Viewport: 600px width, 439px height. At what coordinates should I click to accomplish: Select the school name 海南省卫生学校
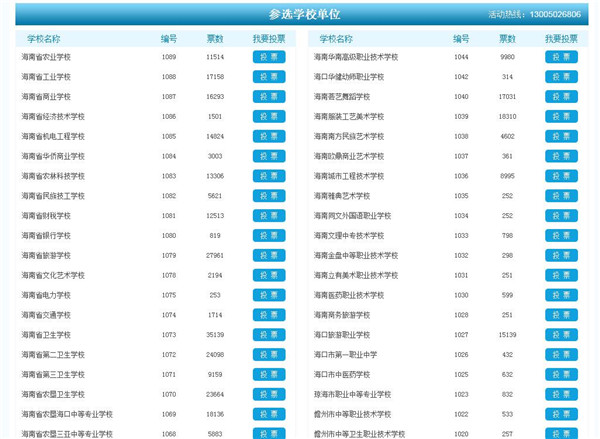tap(46, 335)
